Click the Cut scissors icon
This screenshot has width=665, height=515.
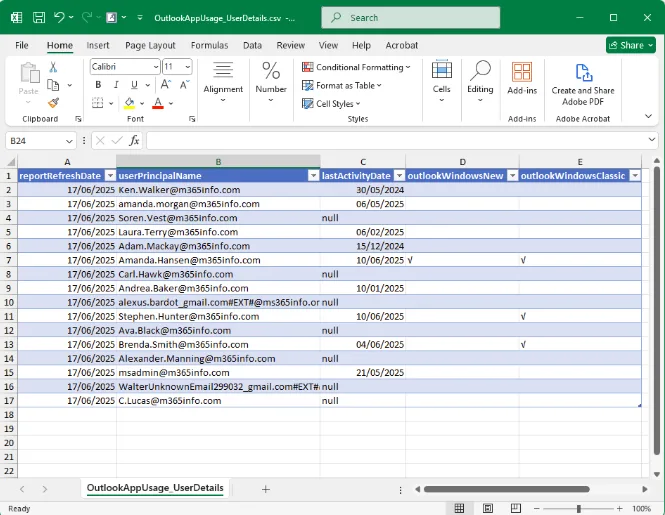click(54, 67)
